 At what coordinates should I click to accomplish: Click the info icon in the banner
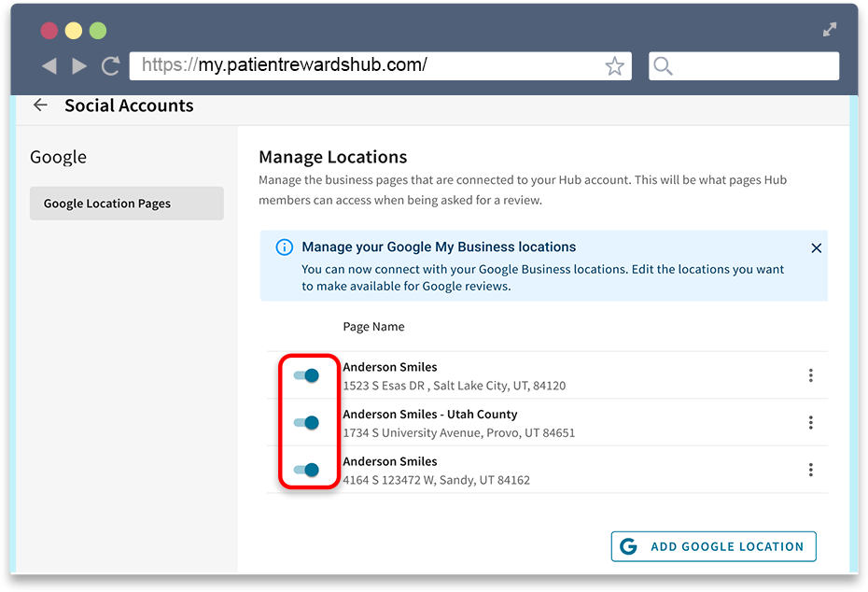(x=285, y=247)
